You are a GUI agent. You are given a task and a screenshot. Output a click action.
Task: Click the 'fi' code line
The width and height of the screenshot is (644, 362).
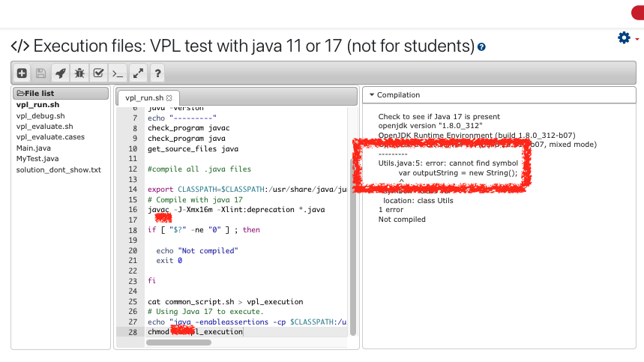click(151, 281)
